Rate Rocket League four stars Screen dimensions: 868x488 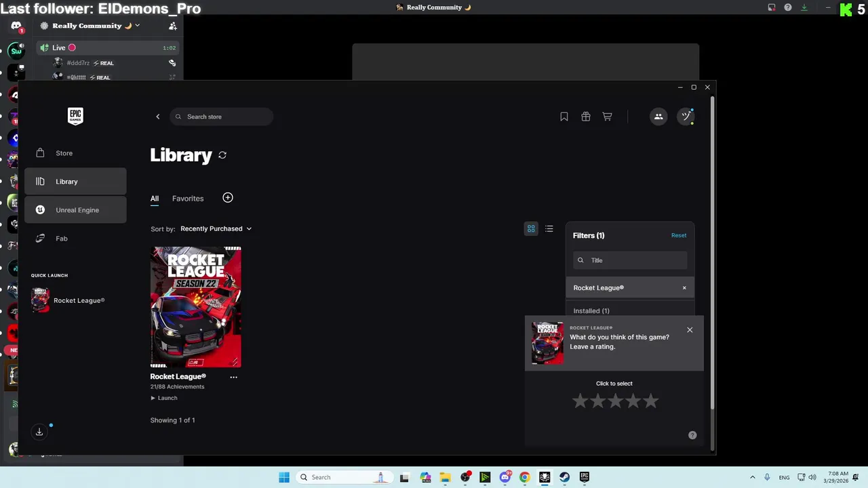point(633,401)
